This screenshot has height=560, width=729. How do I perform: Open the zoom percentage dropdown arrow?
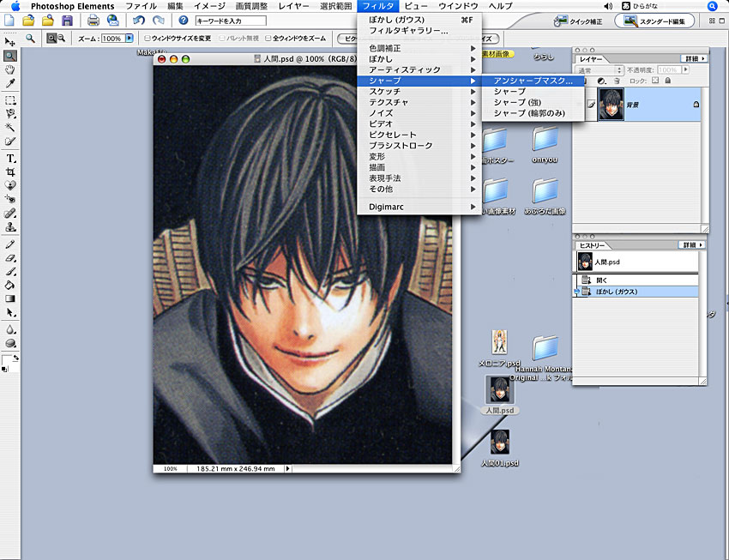pyautogui.click(x=130, y=38)
